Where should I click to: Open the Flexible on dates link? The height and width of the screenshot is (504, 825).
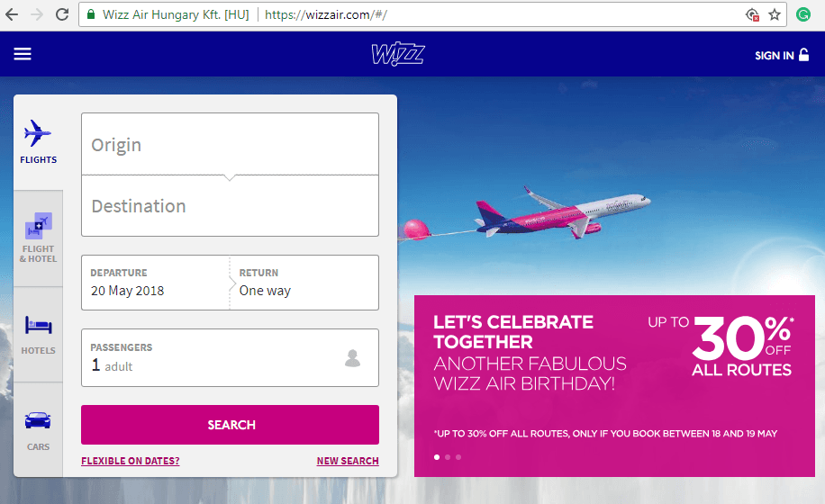pos(131,461)
